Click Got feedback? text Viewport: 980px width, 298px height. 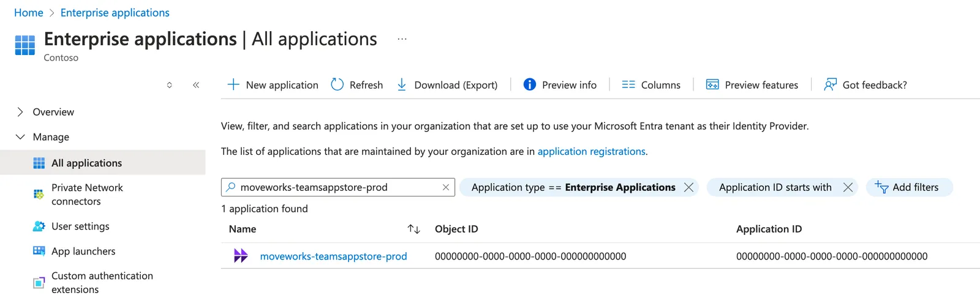875,85
